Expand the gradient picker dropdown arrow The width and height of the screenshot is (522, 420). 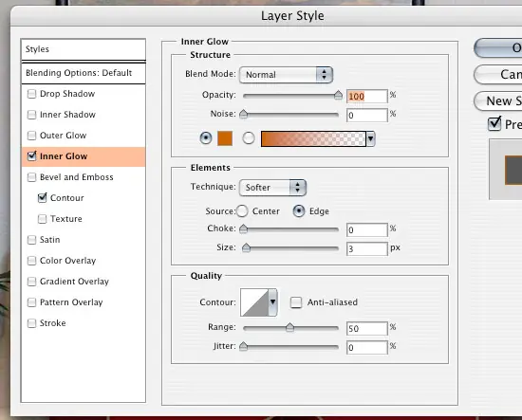click(x=370, y=138)
